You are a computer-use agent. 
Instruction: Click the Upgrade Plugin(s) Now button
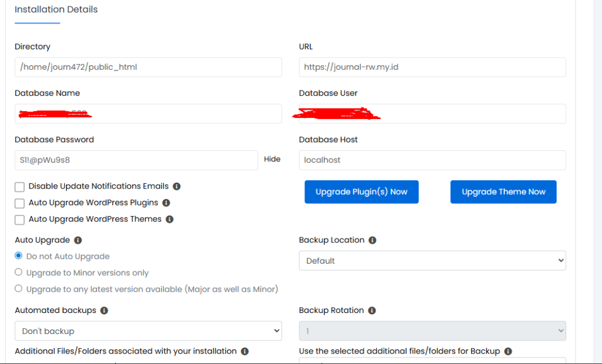pyautogui.click(x=361, y=191)
